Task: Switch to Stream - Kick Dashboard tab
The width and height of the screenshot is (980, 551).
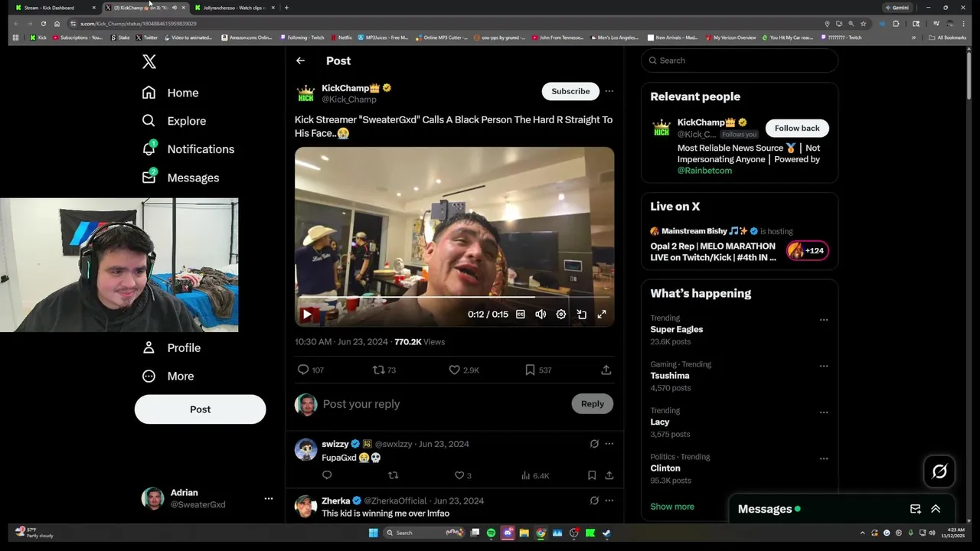Action: [x=55, y=8]
